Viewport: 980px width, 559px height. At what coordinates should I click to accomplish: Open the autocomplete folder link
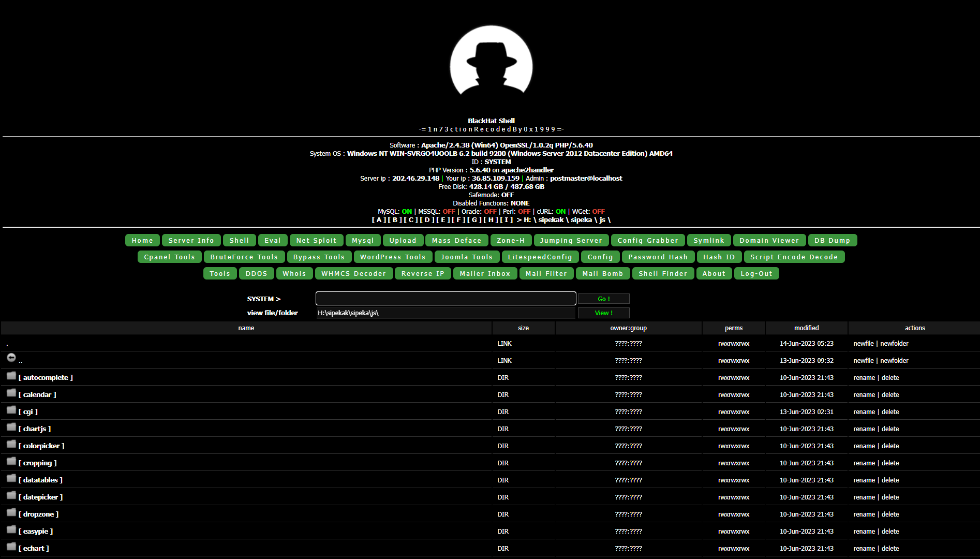click(46, 377)
